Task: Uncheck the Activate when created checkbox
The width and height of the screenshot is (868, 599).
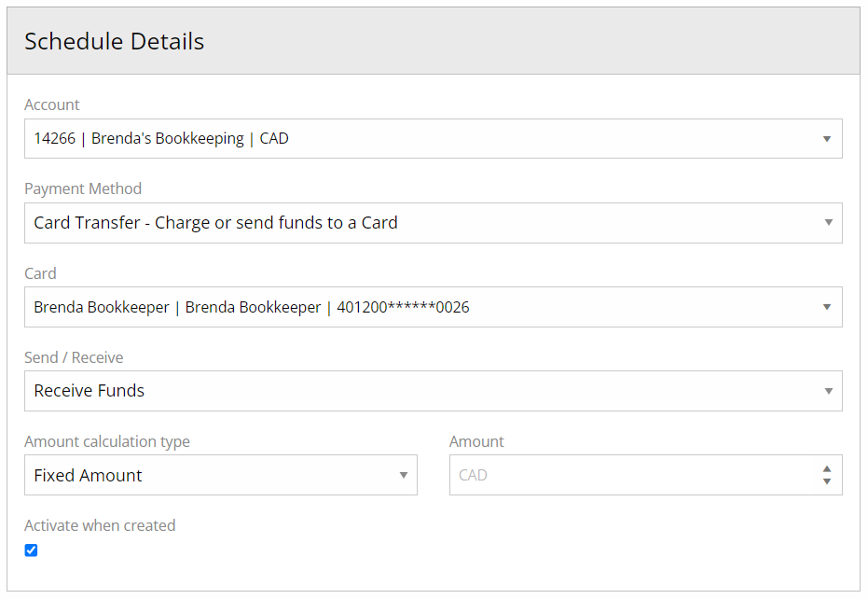Action: coord(31,550)
